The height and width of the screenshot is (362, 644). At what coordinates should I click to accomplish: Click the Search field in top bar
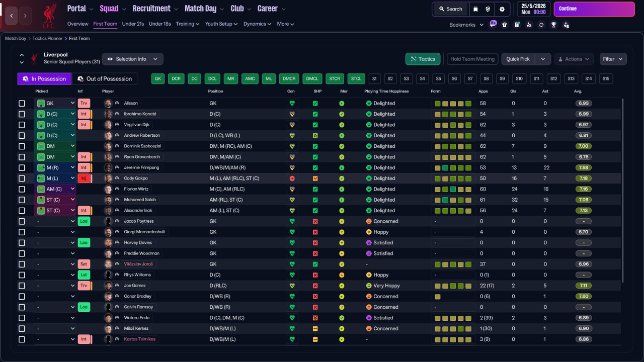tap(450, 9)
